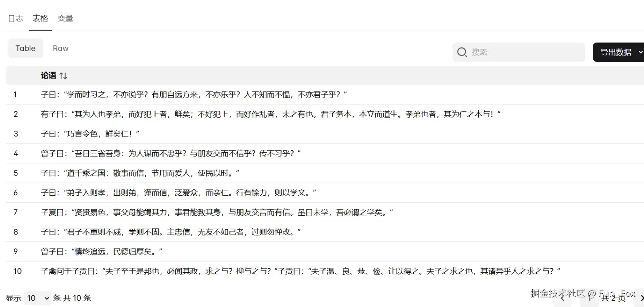Select row 5 text 道千乘之国
Viewport: 644px width, 307px height.
140,173
